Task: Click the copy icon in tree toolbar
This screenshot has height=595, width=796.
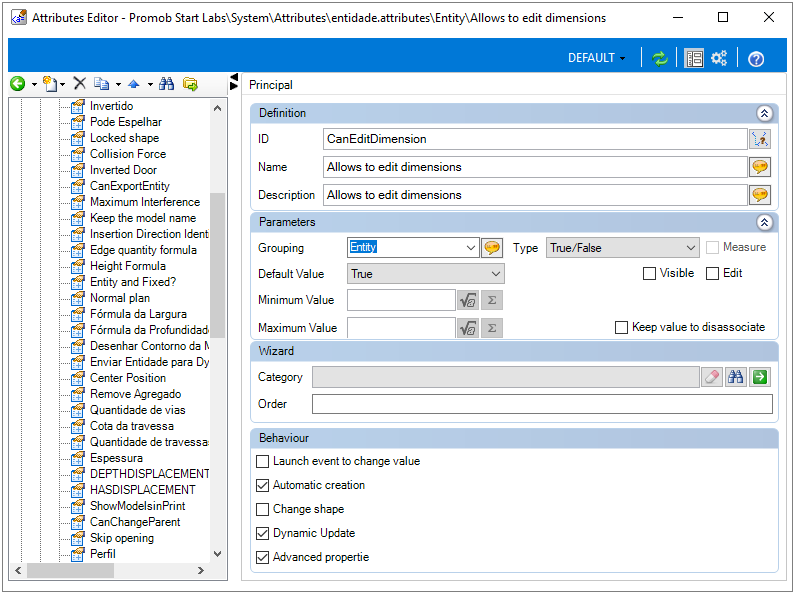Action: coord(102,84)
